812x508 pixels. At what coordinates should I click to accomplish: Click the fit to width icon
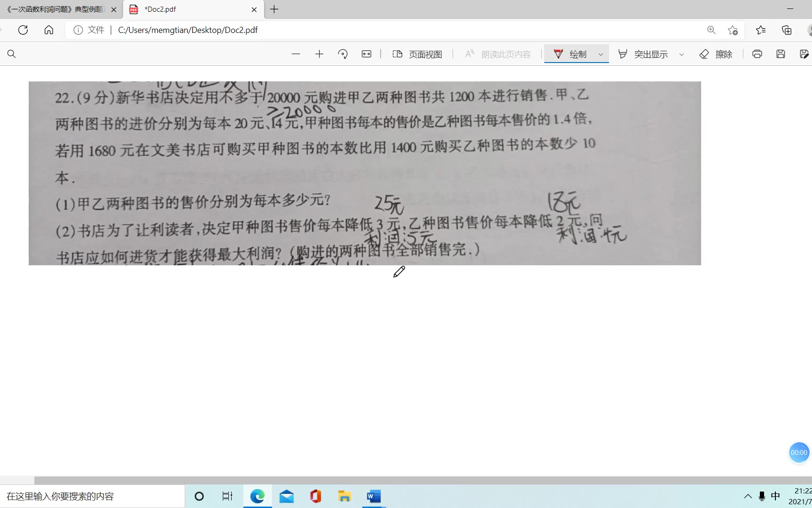[x=367, y=54]
